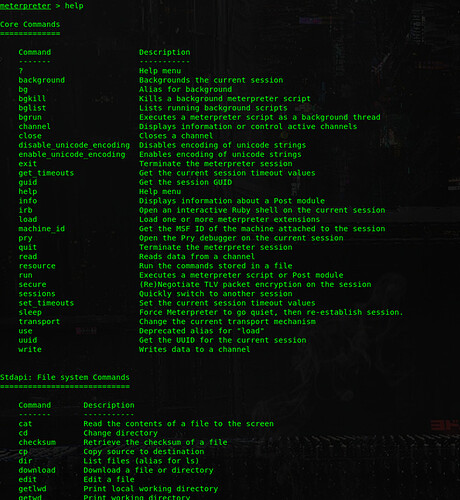Viewport: 460px width, 500px height.
Task: Select the 'transport' command entry
Action: pos(39,322)
